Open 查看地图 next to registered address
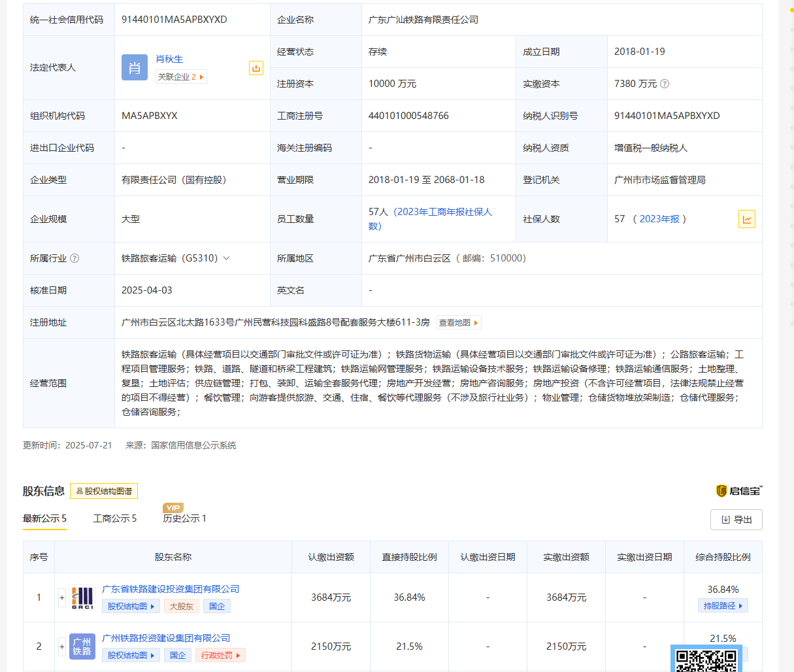This screenshot has width=794, height=672. point(459,322)
